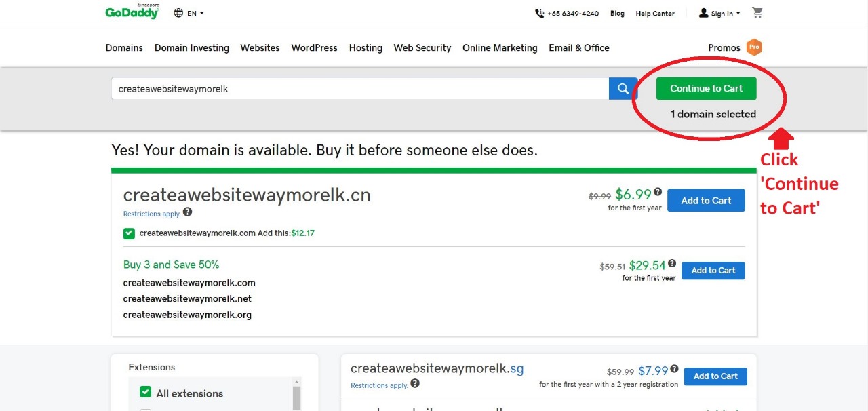The width and height of the screenshot is (868, 411).
Task: Click the info icon beside the .cn Restrictions apply
Action: click(188, 212)
